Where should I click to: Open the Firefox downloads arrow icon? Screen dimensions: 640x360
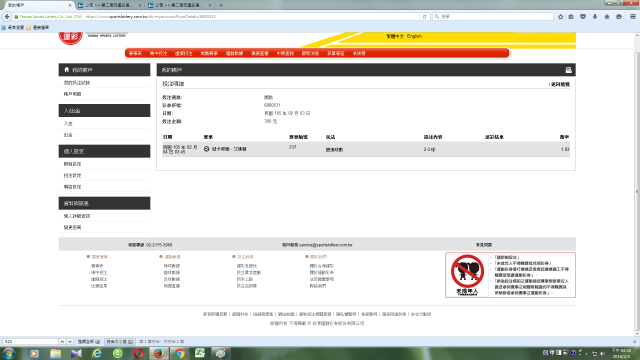click(x=595, y=17)
